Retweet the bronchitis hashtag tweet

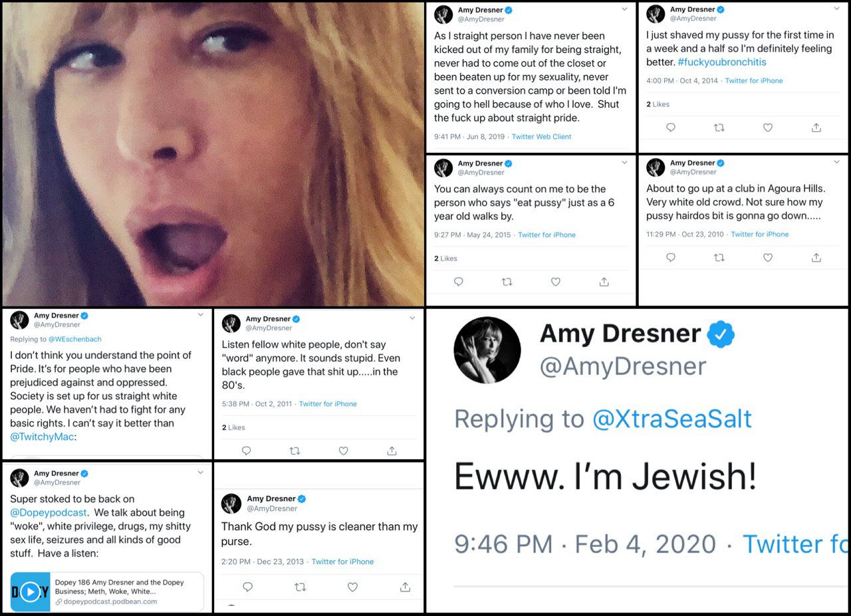tap(719, 128)
